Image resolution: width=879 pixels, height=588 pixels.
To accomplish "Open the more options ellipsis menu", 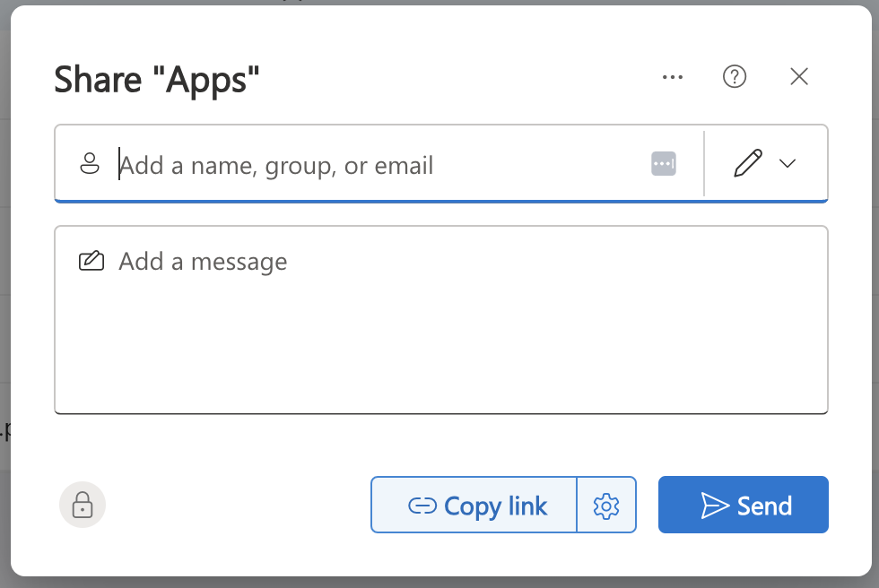I will pyautogui.click(x=672, y=77).
